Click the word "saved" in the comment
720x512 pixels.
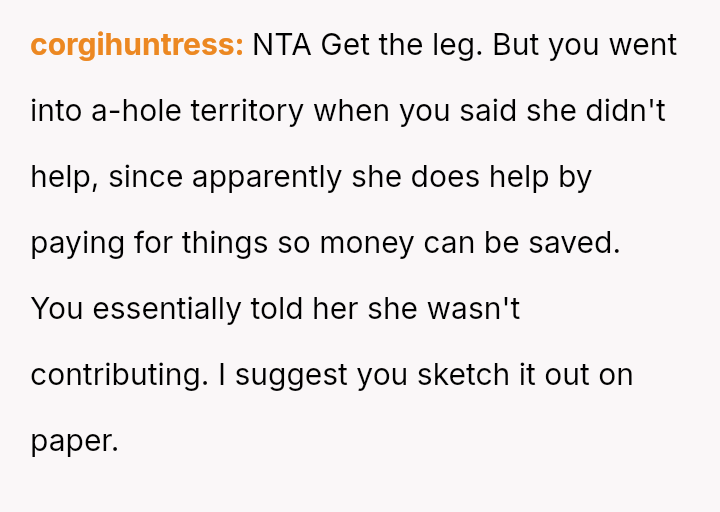[578, 243]
